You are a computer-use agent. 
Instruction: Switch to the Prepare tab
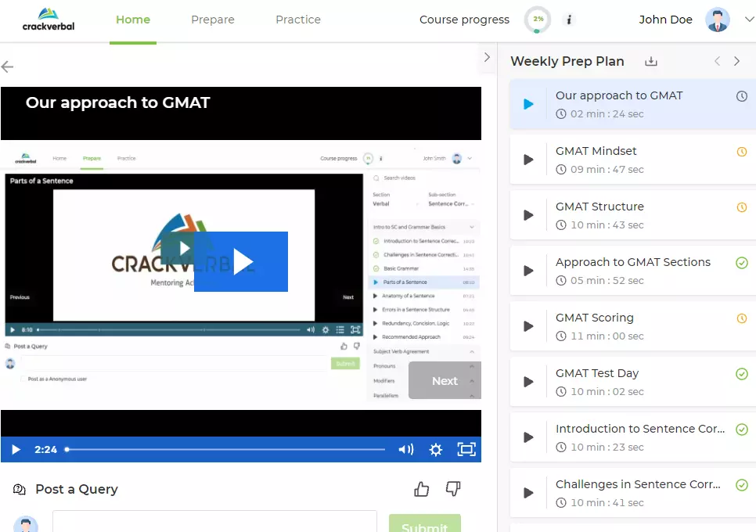click(213, 20)
